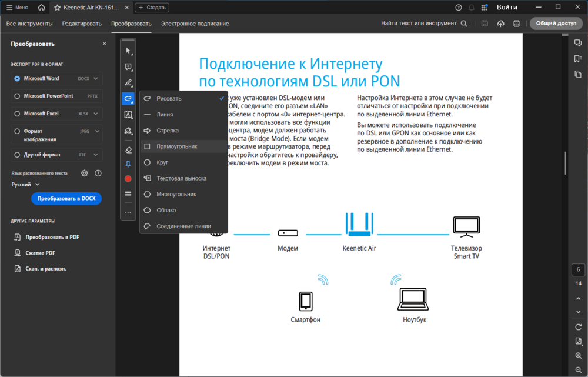The height and width of the screenshot is (377, 588).
Task: Click the 'Общий доступ' button
Action: (x=556, y=24)
